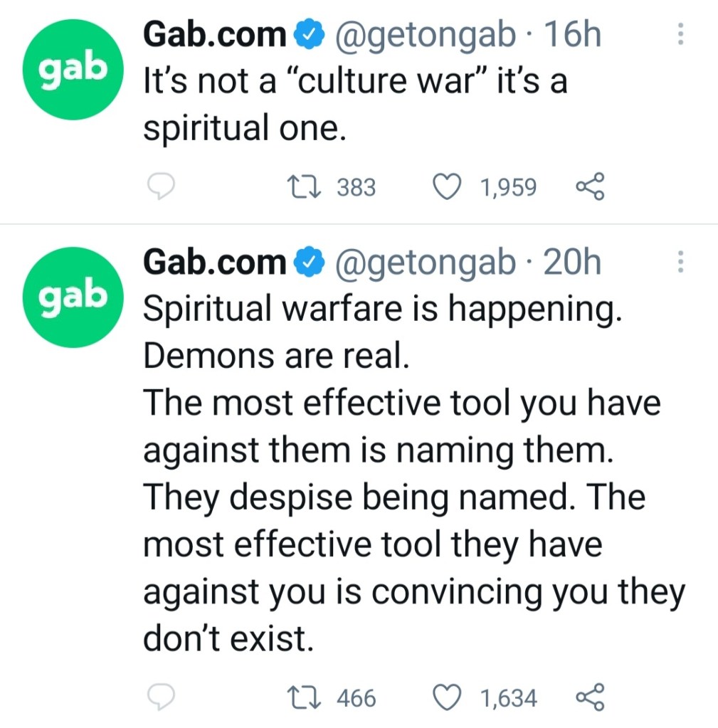Image resolution: width=718 pixels, height=728 pixels.
Task: Like the "culture war" tweet
Action: click(x=445, y=187)
